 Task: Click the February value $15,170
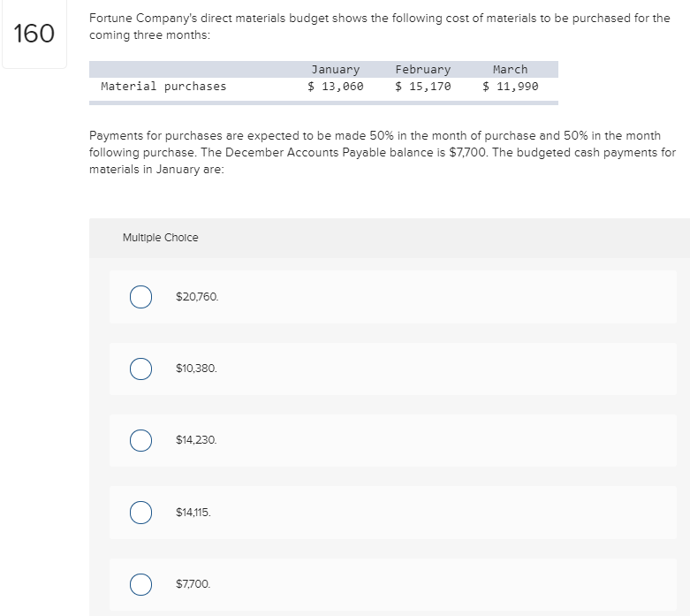tap(422, 86)
